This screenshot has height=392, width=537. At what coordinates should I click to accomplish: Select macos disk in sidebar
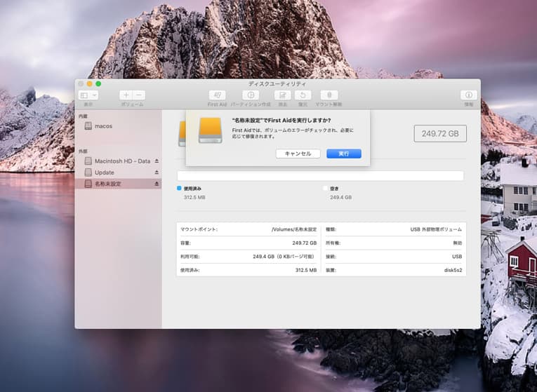(103, 126)
